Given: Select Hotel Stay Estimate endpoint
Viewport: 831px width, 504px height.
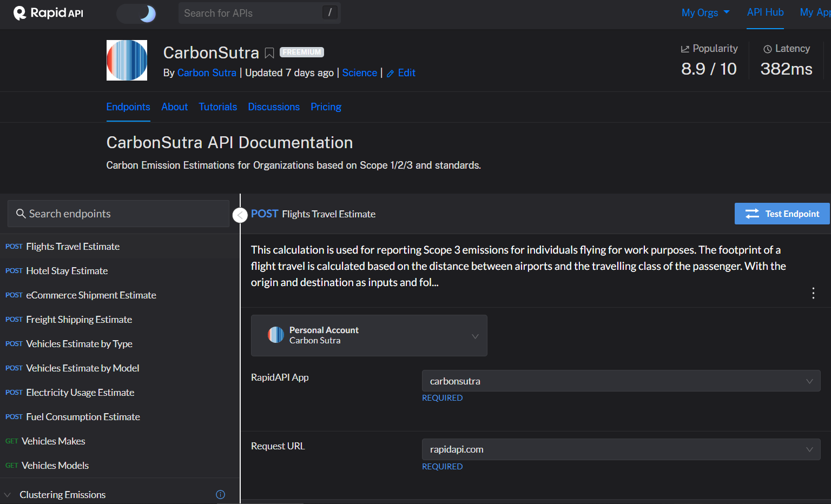Looking at the screenshot, I should pyautogui.click(x=119, y=271).
